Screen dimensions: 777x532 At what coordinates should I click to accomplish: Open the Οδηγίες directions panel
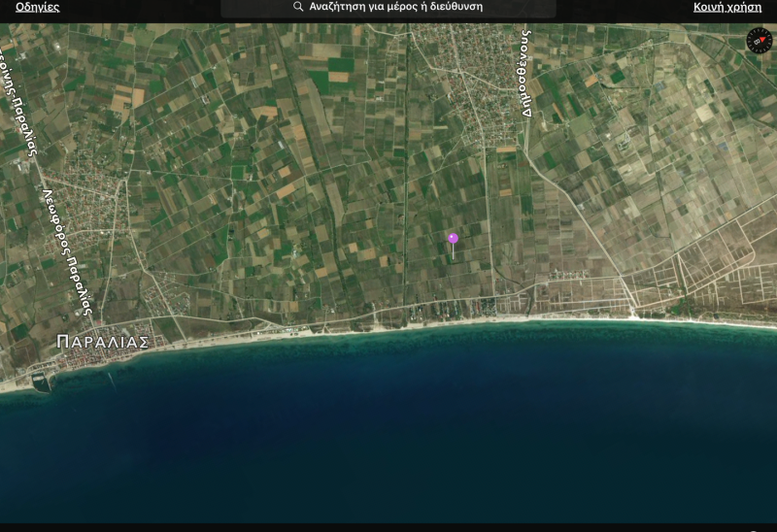[x=37, y=7]
